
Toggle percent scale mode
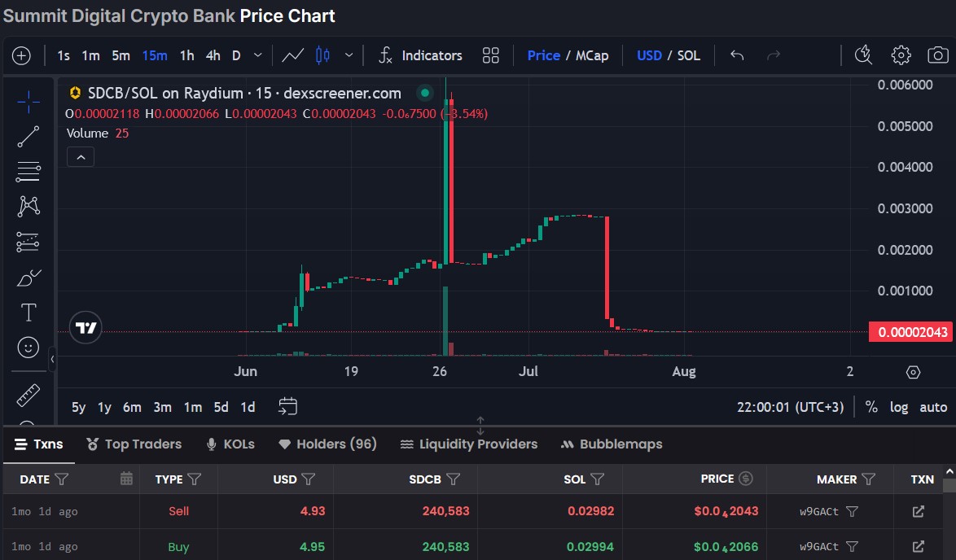click(x=872, y=407)
